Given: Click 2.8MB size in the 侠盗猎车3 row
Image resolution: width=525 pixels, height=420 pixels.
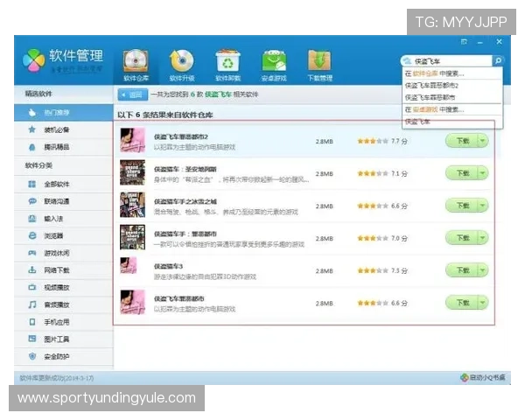Looking at the screenshot, I should click(324, 271).
